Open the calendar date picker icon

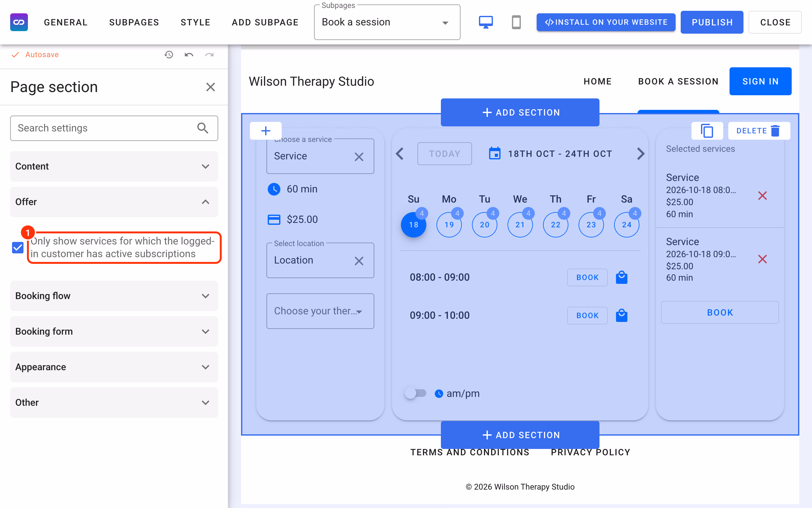[494, 154]
